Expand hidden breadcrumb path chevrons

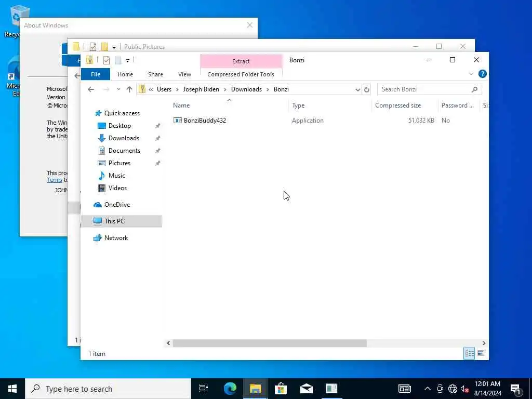click(151, 89)
